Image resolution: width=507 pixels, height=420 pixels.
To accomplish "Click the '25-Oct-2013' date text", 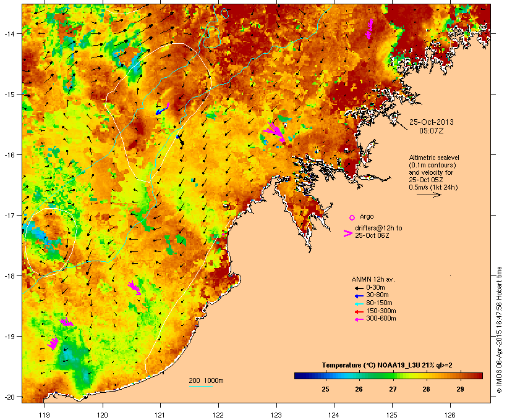I will pos(432,122).
